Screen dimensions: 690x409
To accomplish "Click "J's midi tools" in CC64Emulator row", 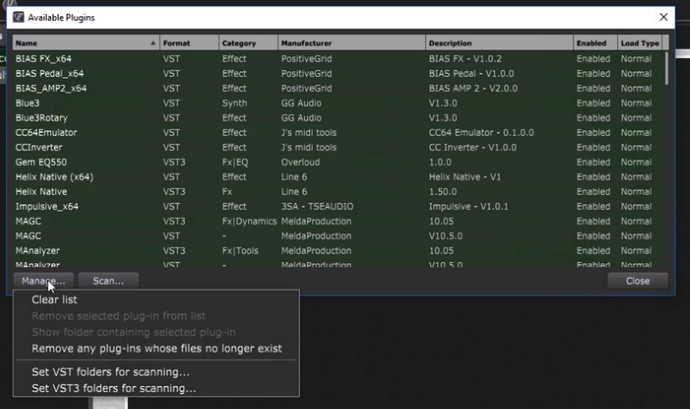I will coord(308,133).
